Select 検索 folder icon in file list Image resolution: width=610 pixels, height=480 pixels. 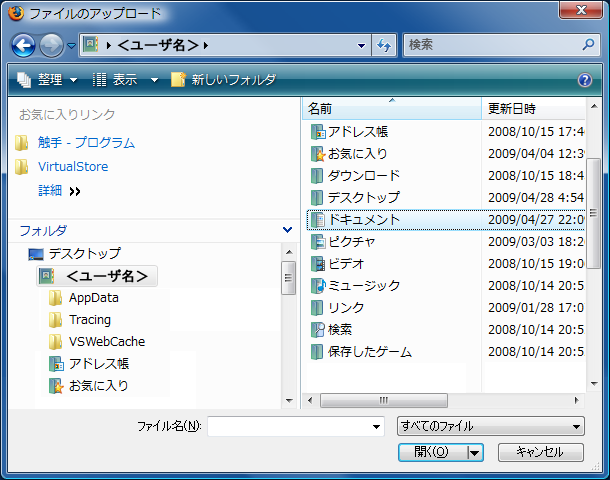coord(318,329)
